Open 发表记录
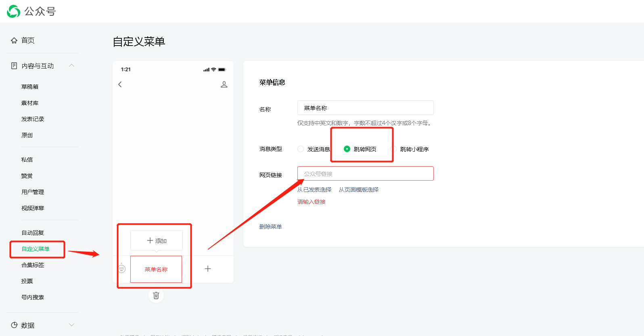Image resolution: width=644 pixels, height=336 pixels. coord(33,119)
